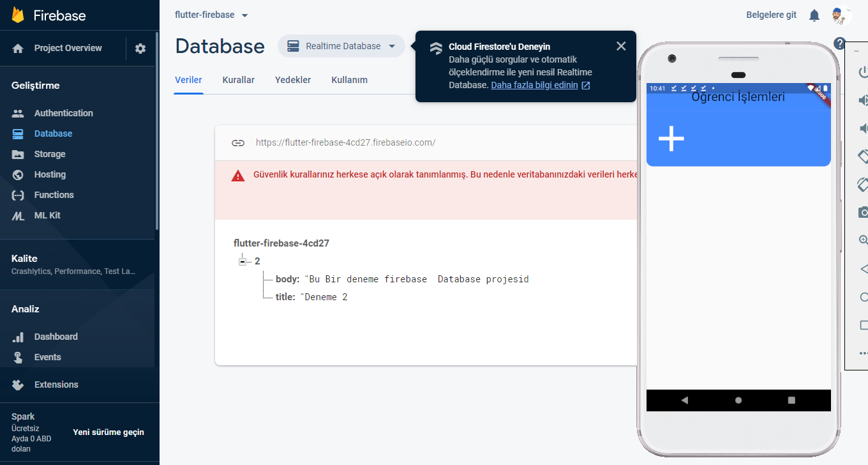Click the Firebase logo icon
This screenshot has height=465, width=868.
[18, 15]
